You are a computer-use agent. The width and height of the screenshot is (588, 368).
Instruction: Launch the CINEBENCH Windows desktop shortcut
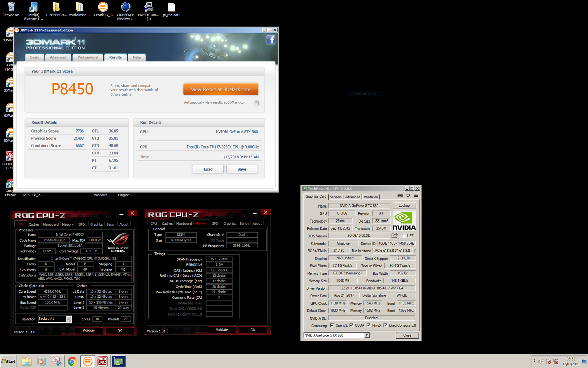point(126,11)
